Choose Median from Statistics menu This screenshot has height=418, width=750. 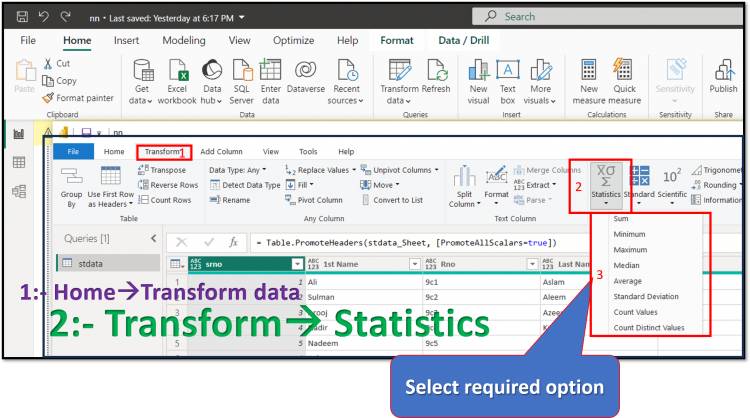click(626, 265)
